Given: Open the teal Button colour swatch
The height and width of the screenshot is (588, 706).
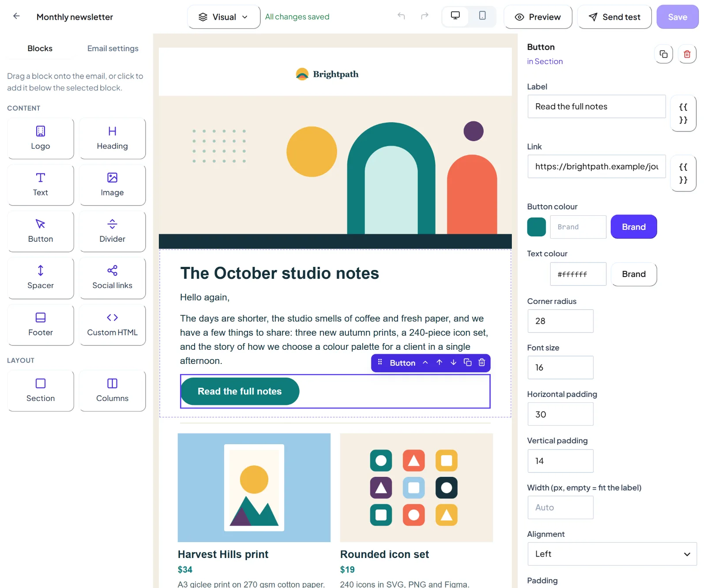Looking at the screenshot, I should click(537, 227).
